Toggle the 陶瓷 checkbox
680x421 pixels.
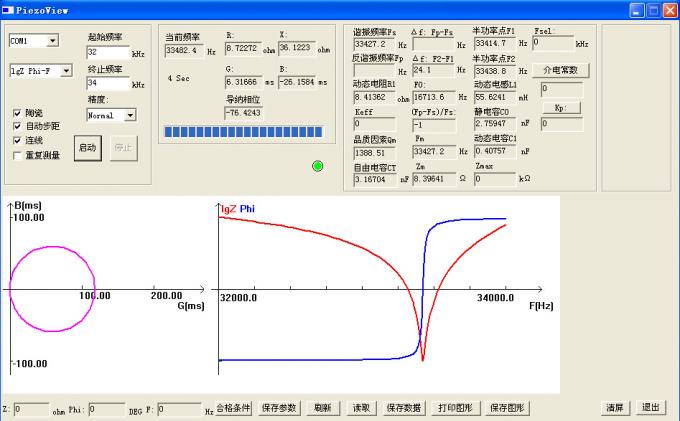(17, 113)
